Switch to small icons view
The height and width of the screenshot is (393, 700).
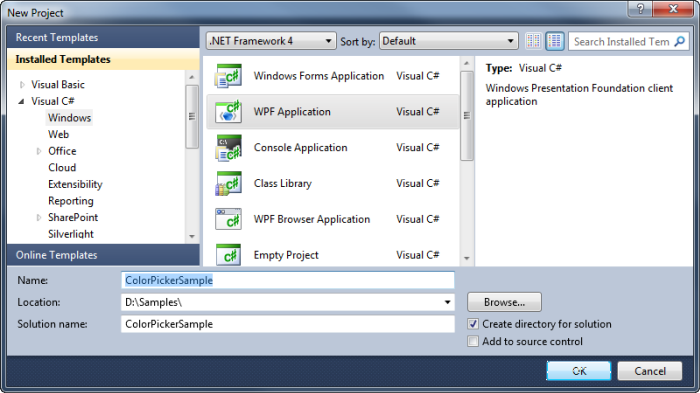coord(533,41)
